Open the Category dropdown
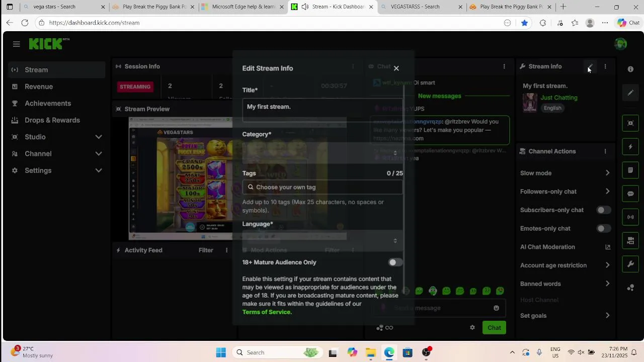Screen dimensions: 644x362 pyautogui.click(x=323, y=152)
